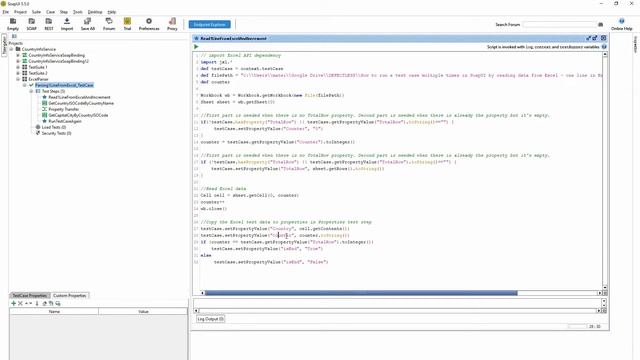640x360 pixels.
Task: Click the Online Help icon
Action: point(621,24)
